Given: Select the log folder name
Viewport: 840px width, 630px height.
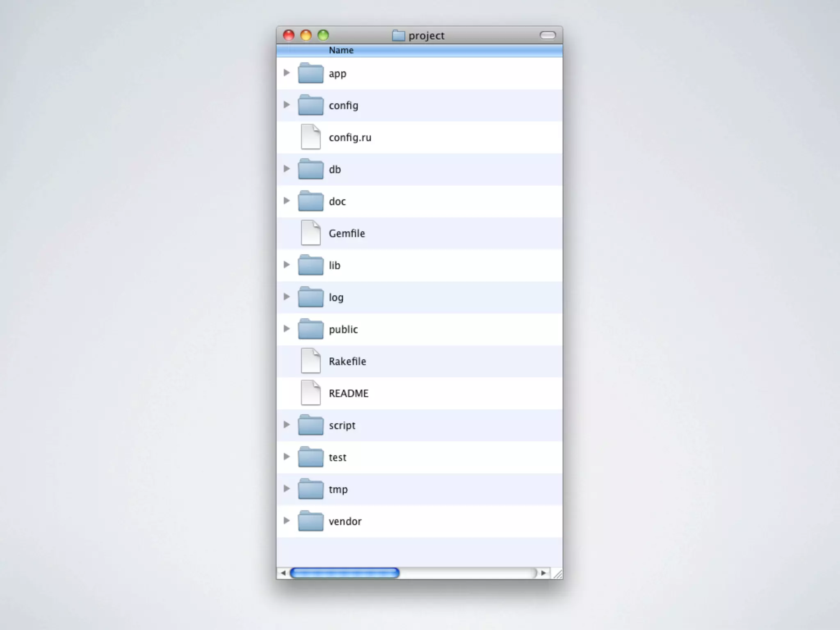Looking at the screenshot, I should (336, 297).
